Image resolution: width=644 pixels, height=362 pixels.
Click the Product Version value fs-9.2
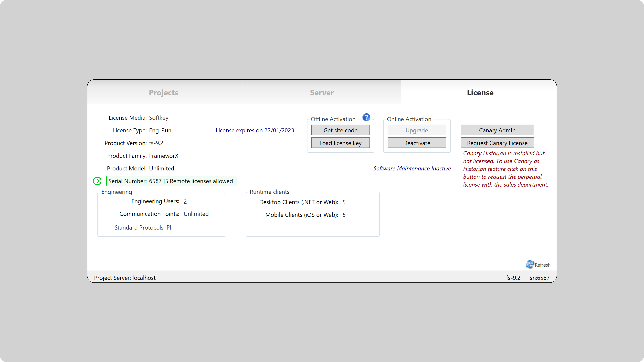[156, 143]
